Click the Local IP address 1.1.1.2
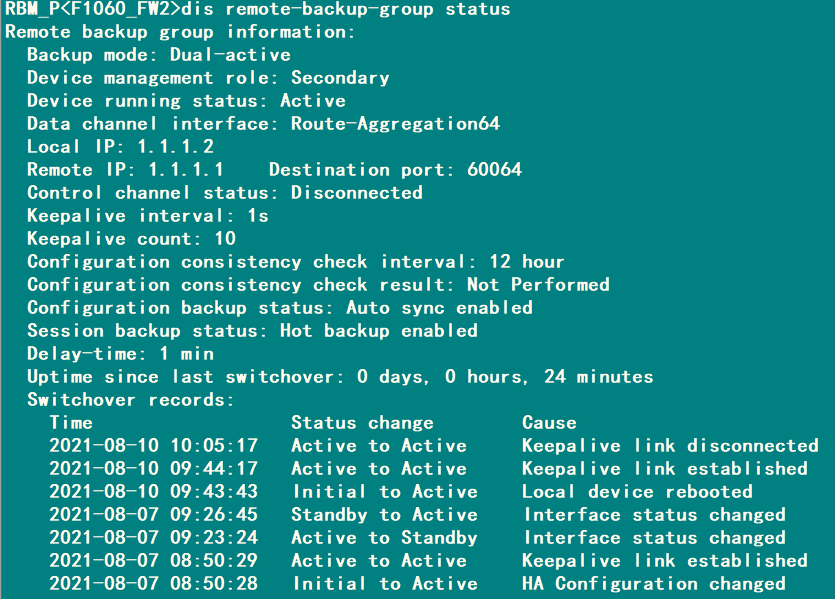The width and height of the screenshot is (835, 599). pos(175,147)
